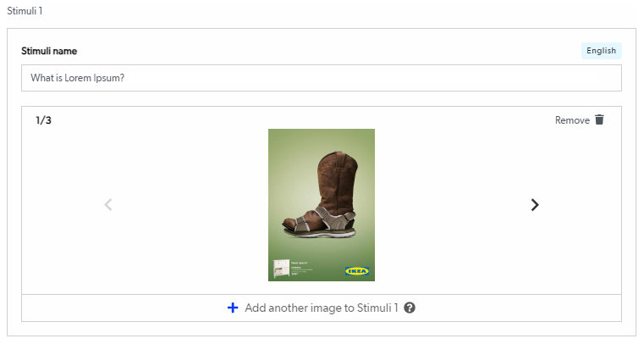
Task: Click the product description text in the ad
Action: 301,269
